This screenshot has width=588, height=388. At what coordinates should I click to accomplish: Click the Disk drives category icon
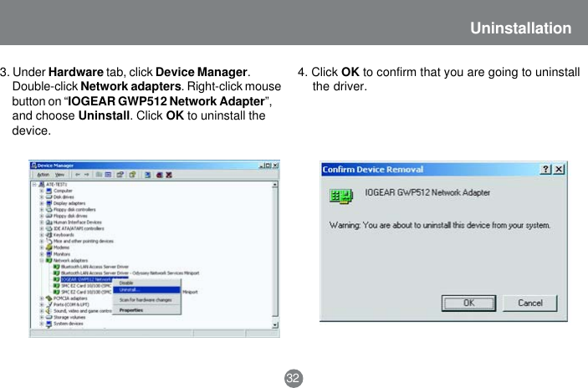point(49,197)
